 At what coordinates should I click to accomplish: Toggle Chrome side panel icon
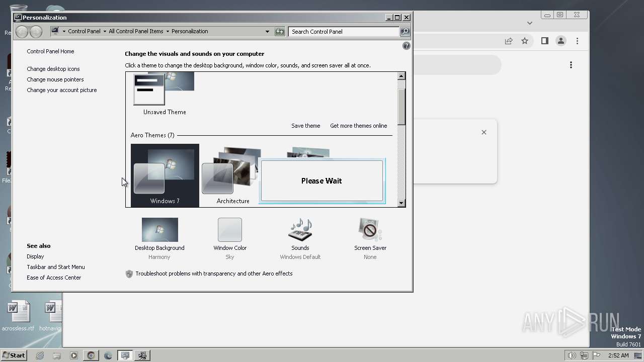tap(544, 41)
